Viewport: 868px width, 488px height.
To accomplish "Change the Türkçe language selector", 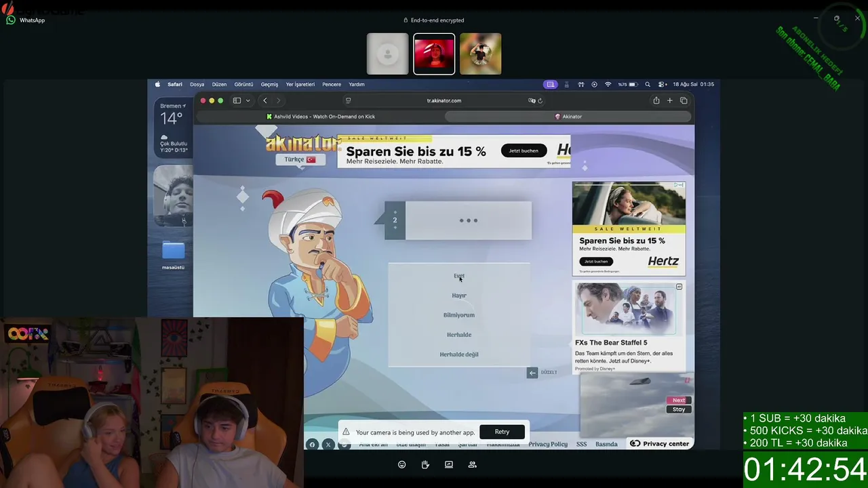I will pos(300,159).
